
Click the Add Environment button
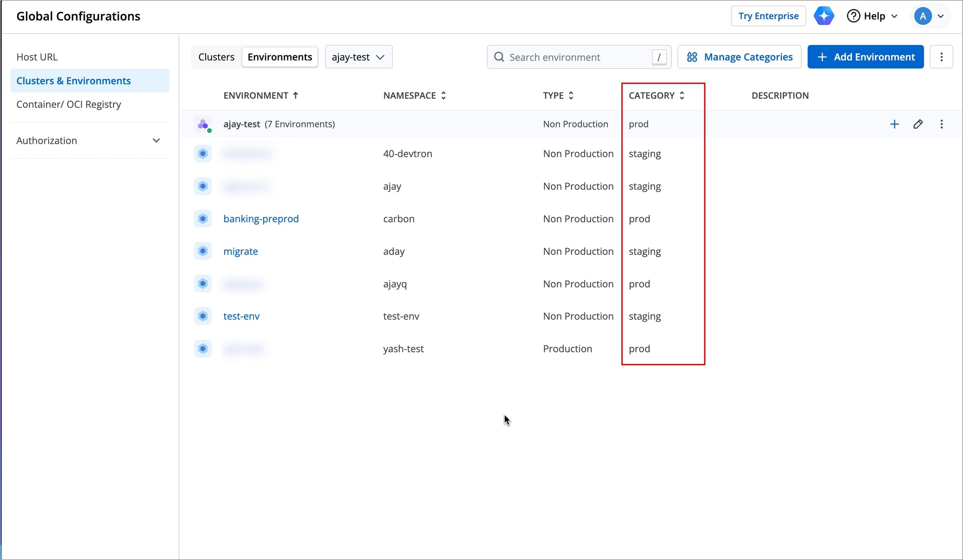coord(865,57)
